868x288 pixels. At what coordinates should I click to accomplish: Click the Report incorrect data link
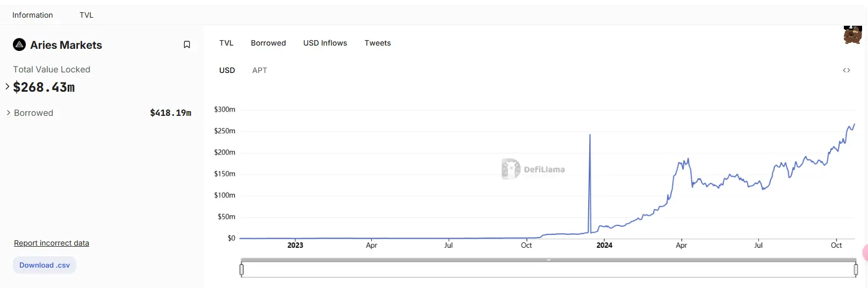[52, 243]
